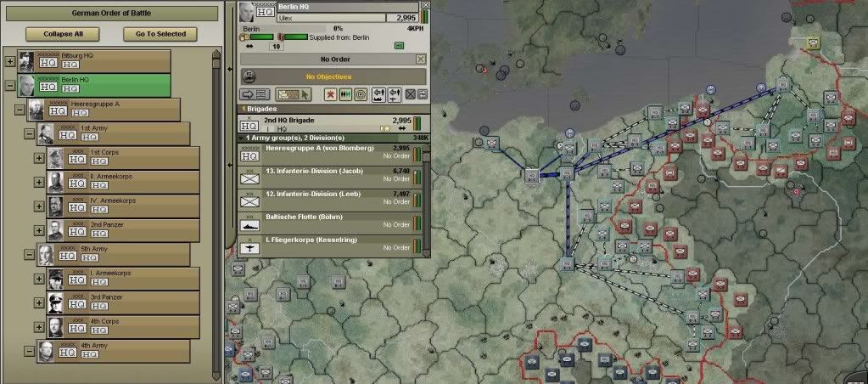Click the ship icon of Baltische Flotte
Image resolution: width=868 pixels, height=384 pixels.
click(x=249, y=225)
